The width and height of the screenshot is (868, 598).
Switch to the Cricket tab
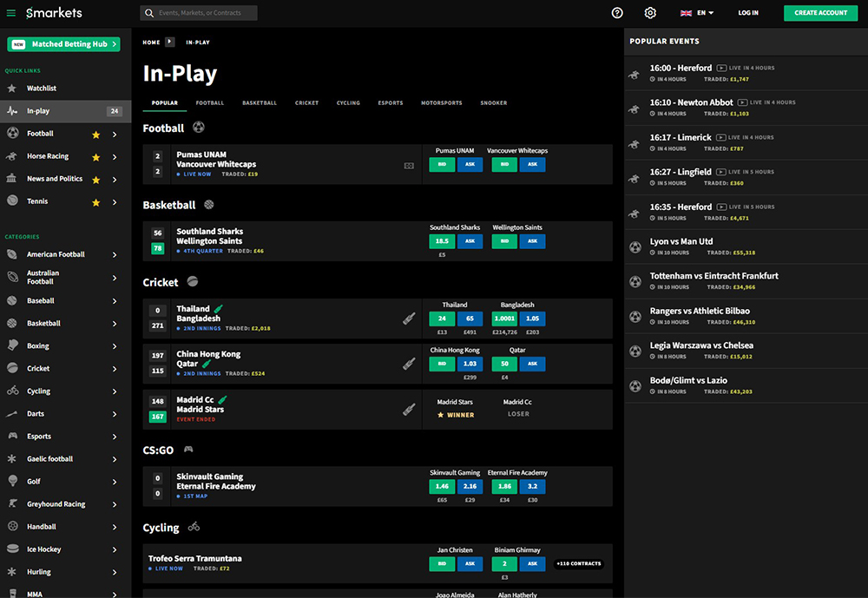tap(306, 103)
